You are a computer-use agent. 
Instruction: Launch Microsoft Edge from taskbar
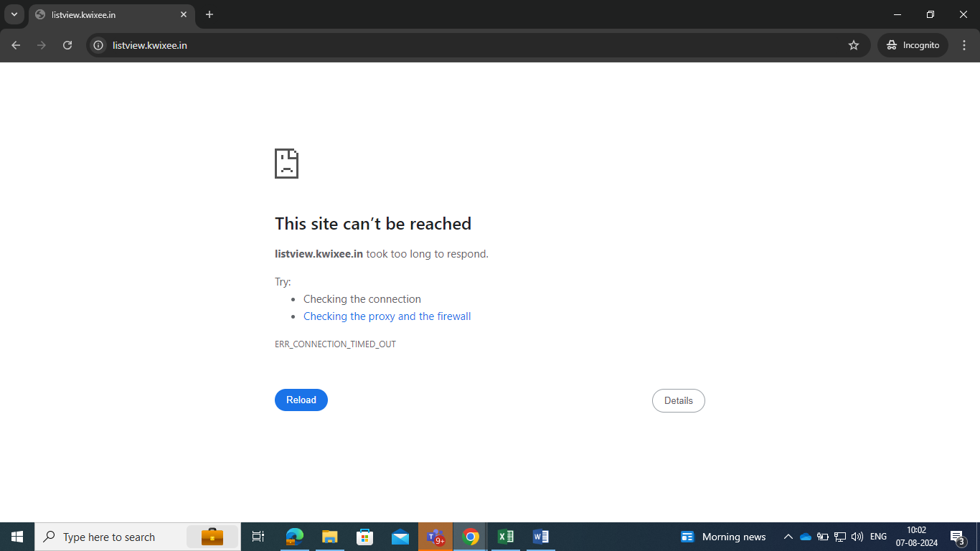coord(294,537)
